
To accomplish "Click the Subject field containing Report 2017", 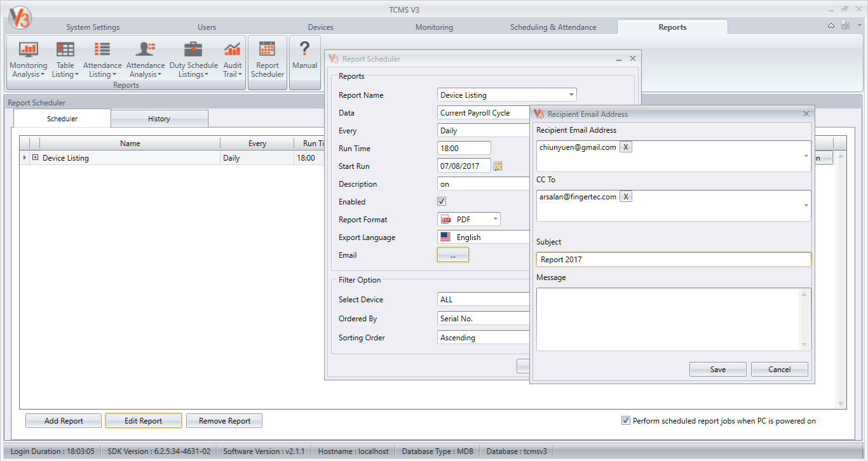I will pyautogui.click(x=674, y=260).
